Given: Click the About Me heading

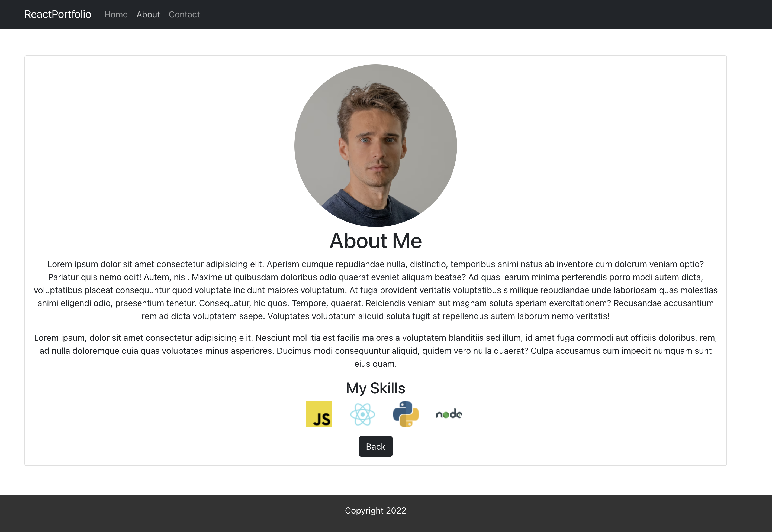Looking at the screenshot, I should (375, 241).
